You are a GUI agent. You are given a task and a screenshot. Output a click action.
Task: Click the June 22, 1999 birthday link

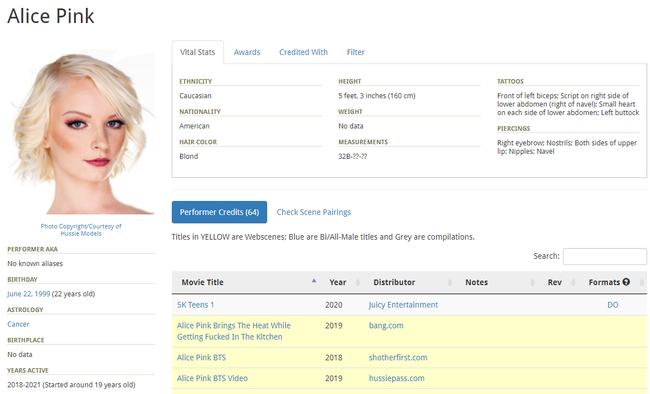click(29, 294)
